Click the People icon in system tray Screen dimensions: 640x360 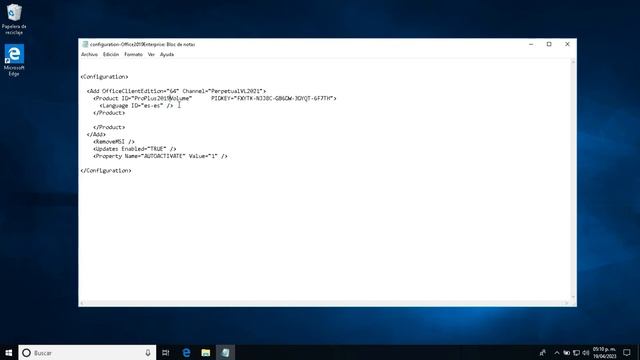pyautogui.click(x=542, y=353)
